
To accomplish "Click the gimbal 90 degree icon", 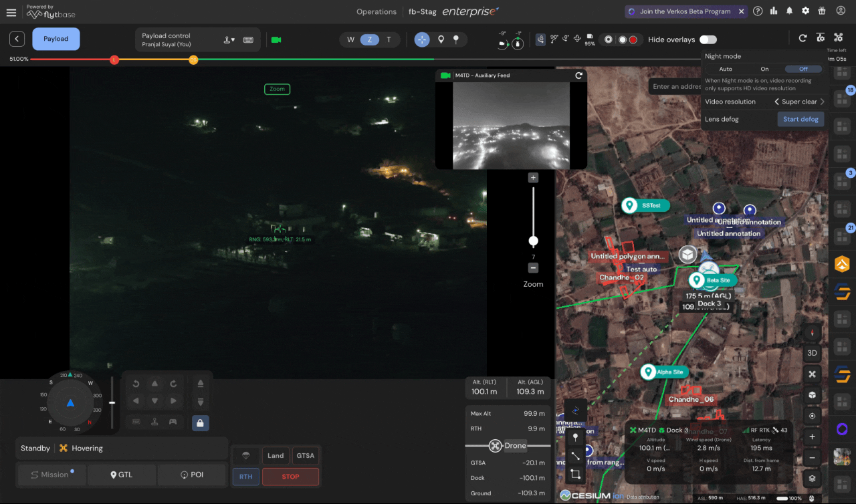I will [554, 39].
